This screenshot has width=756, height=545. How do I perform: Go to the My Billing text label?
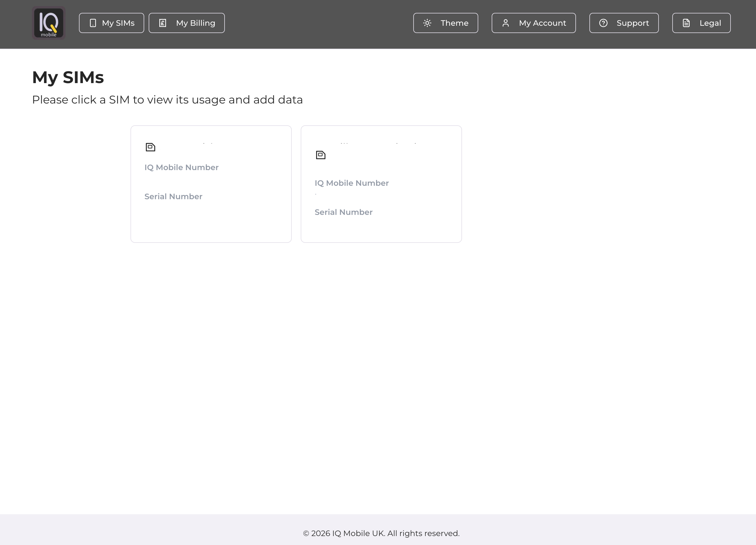(195, 23)
